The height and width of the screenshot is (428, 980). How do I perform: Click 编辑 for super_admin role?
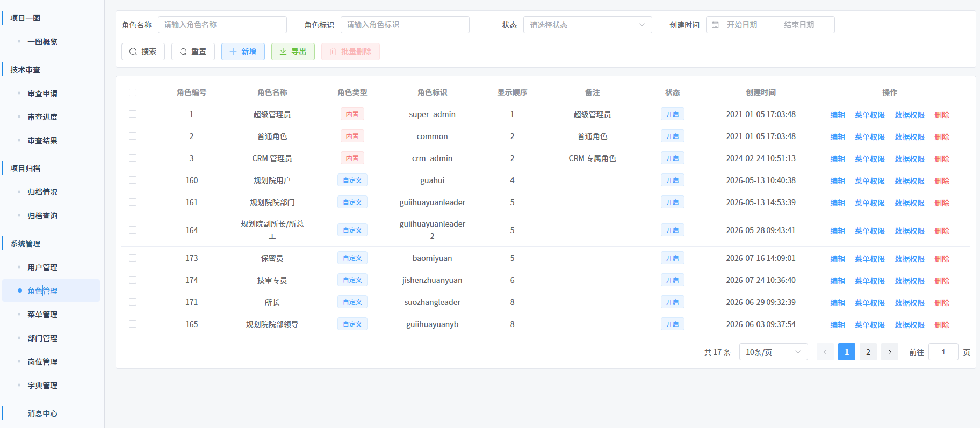(x=838, y=115)
